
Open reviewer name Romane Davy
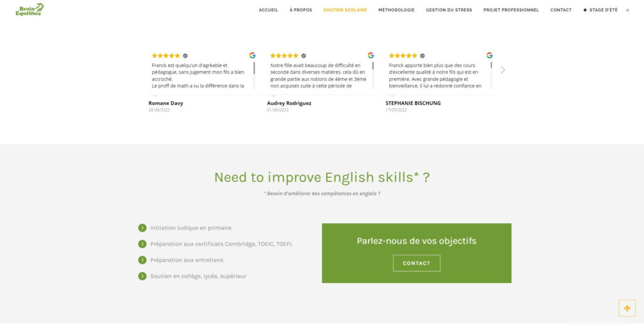pyautogui.click(x=166, y=103)
